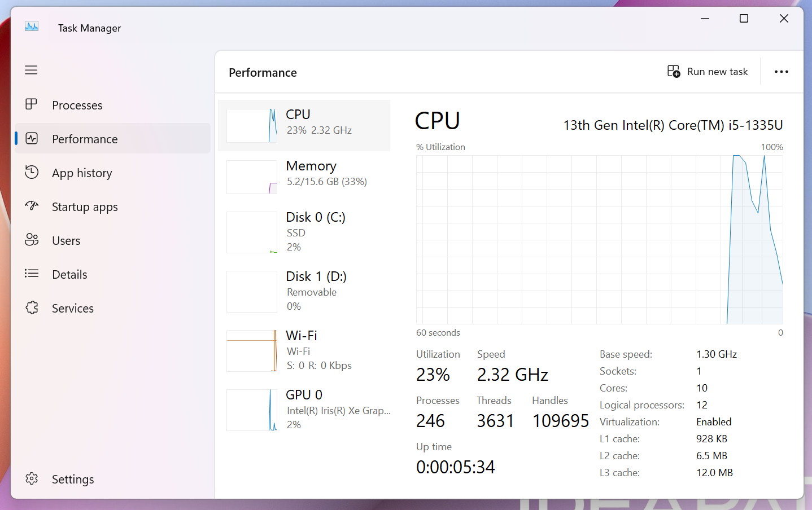Click the CPU utilization graph
This screenshot has height=510, width=812.
tap(600, 240)
